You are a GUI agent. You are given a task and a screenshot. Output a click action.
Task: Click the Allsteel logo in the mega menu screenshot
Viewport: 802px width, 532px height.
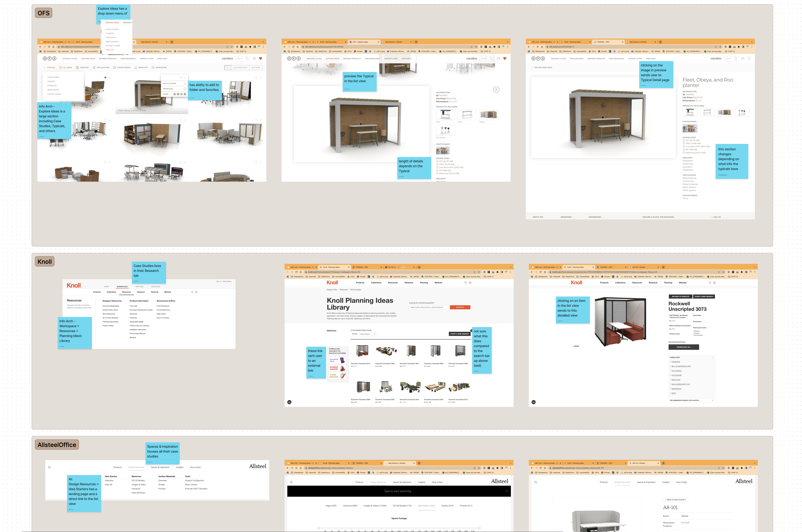258,466
